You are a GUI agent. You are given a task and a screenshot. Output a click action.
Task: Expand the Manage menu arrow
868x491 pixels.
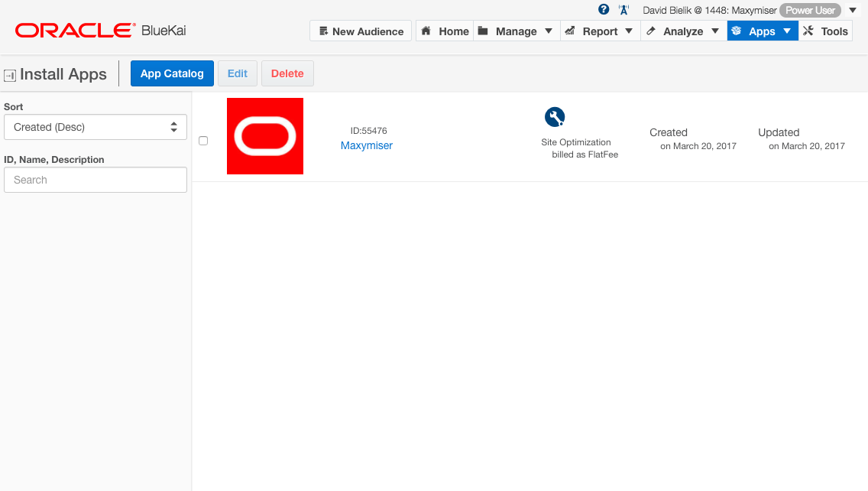point(549,31)
